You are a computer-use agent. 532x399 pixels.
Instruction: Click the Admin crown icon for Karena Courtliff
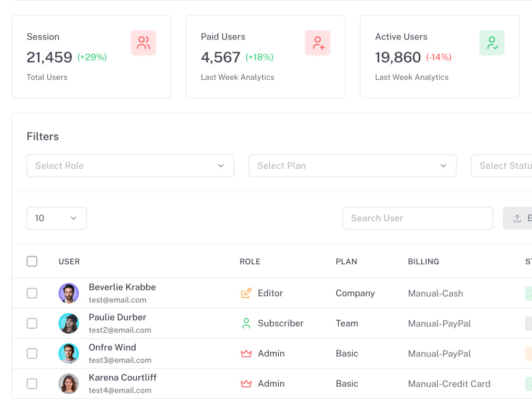click(x=246, y=384)
